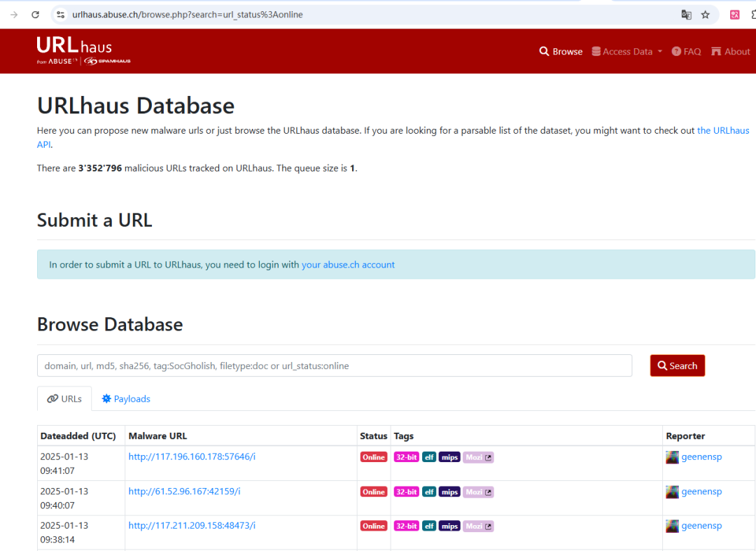Click the 32-bit tag in 117.211.209.158 row
The height and width of the screenshot is (551, 756).
[407, 526]
